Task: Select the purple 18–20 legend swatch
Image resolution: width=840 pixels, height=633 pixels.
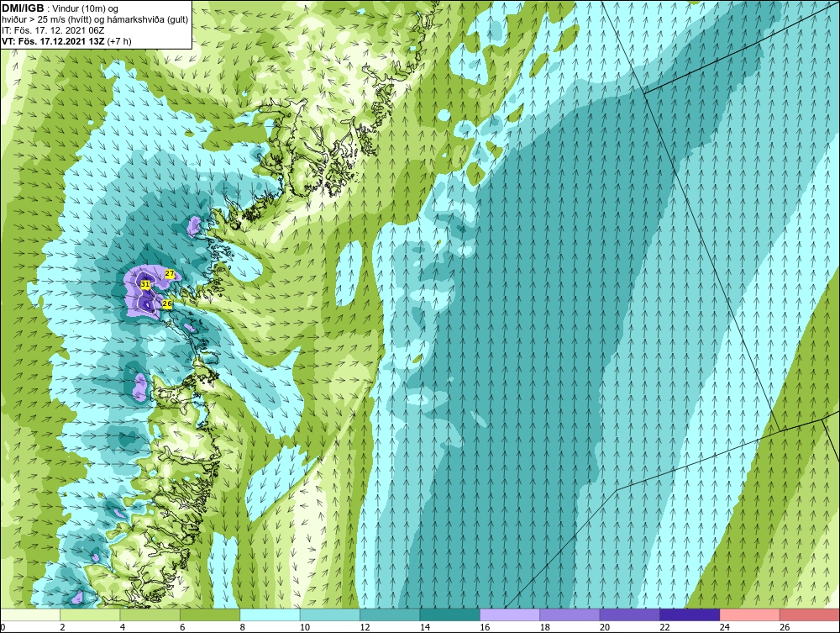Action: [x=570, y=615]
